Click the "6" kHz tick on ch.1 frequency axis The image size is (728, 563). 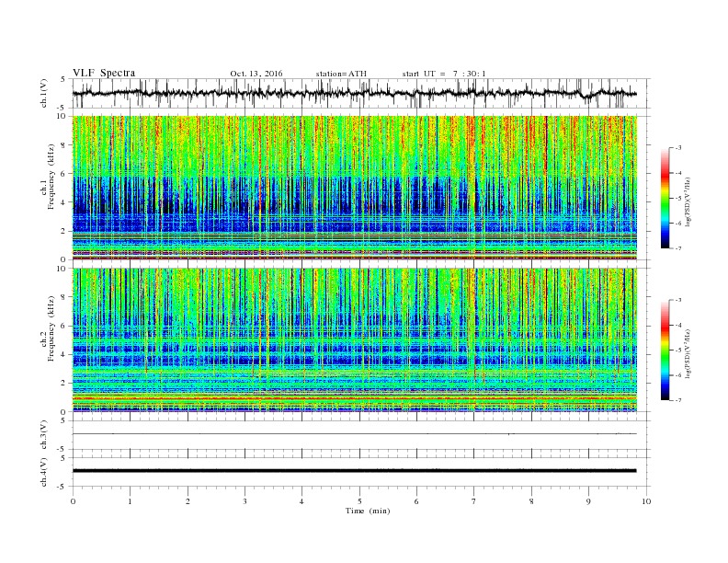point(64,174)
